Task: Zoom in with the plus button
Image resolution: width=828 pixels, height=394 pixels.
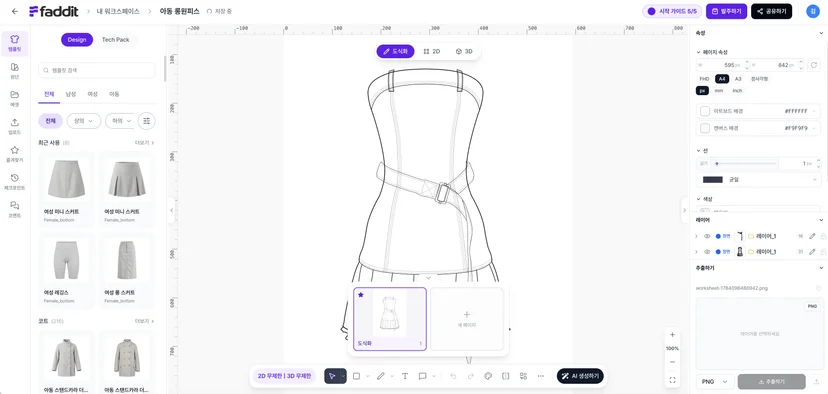Action: (672, 335)
